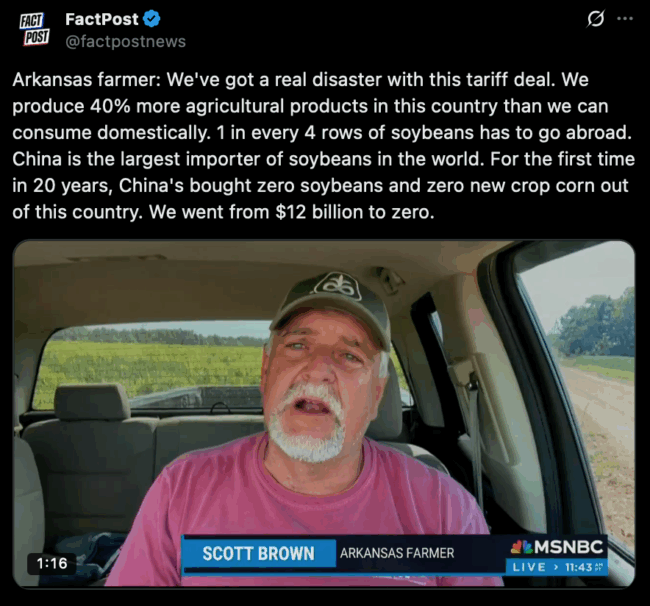The width and height of the screenshot is (650, 606).
Task: Open the three-dot more options menu
Action: click(625, 18)
